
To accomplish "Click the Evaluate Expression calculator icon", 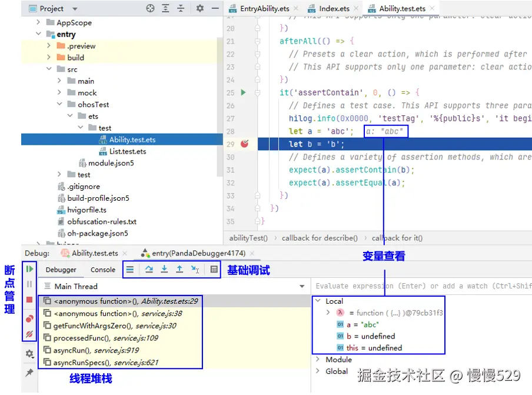I will 214,270.
